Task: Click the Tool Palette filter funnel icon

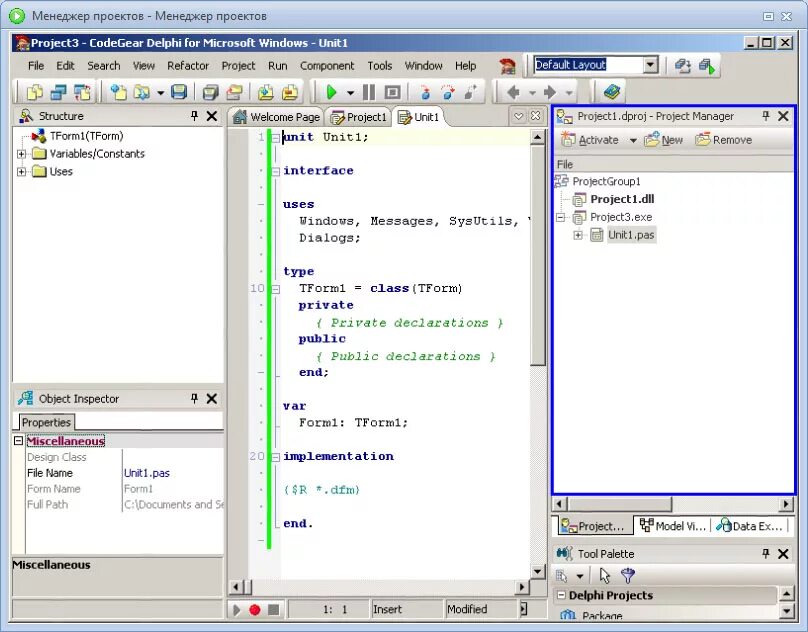Action: pos(628,575)
